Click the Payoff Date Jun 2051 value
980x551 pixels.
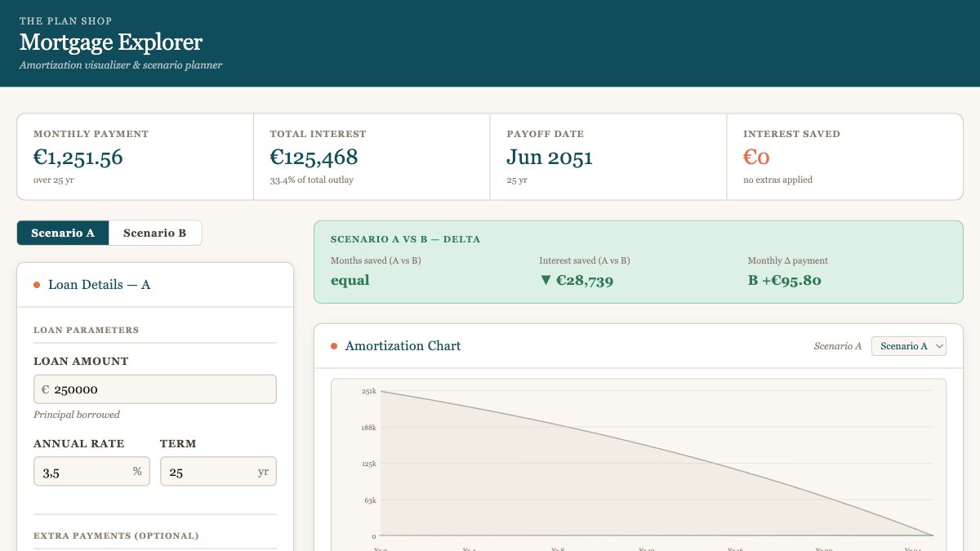(550, 157)
